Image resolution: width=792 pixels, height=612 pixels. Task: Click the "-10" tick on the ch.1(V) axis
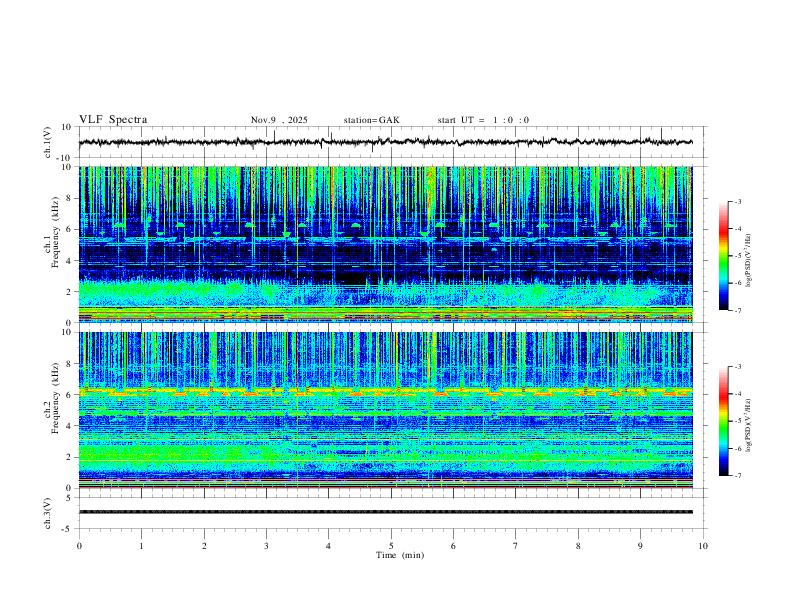pos(65,158)
